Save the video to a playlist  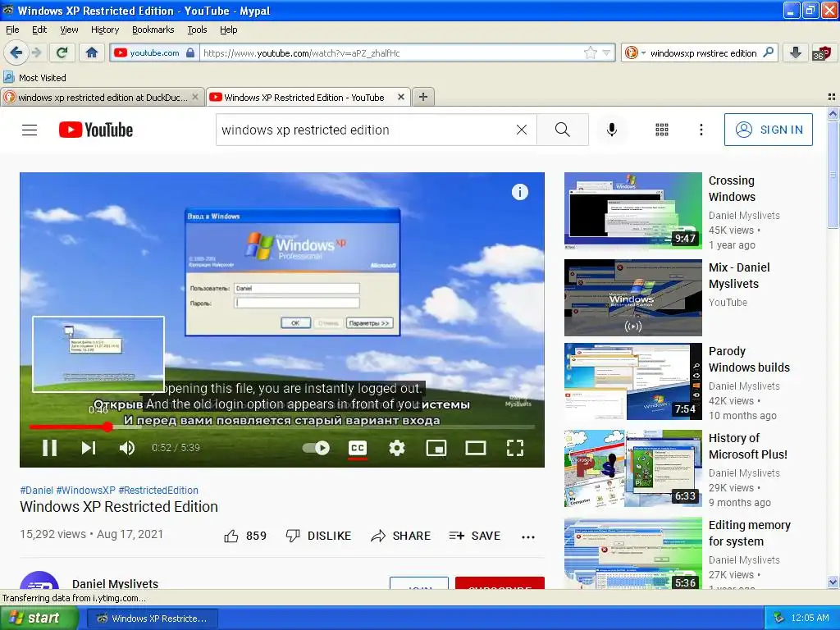point(475,536)
